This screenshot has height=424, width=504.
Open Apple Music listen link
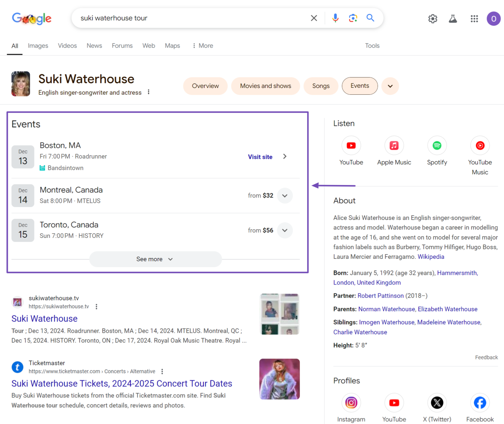pyautogui.click(x=394, y=151)
